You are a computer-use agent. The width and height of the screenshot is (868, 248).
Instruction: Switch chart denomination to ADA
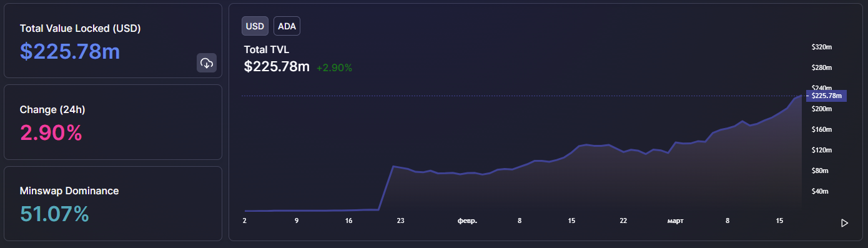click(287, 26)
